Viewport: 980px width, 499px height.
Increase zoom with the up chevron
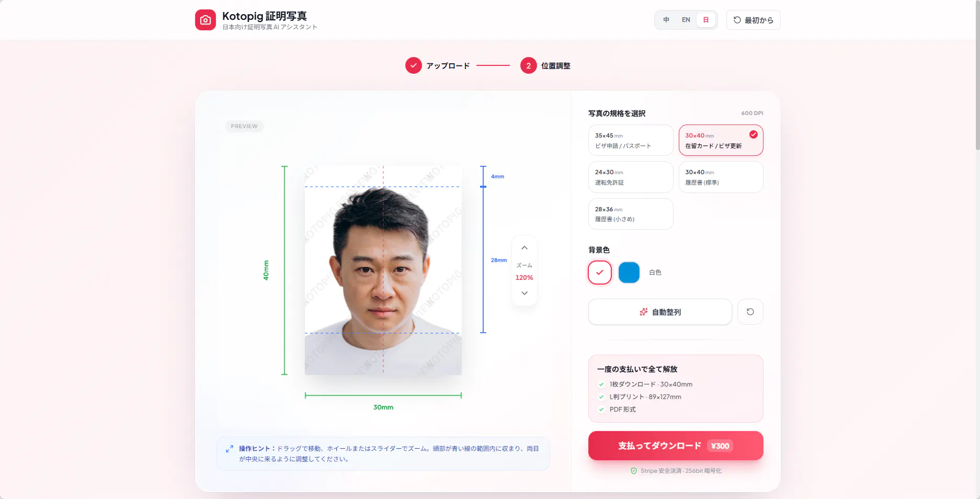pyautogui.click(x=525, y=248)
